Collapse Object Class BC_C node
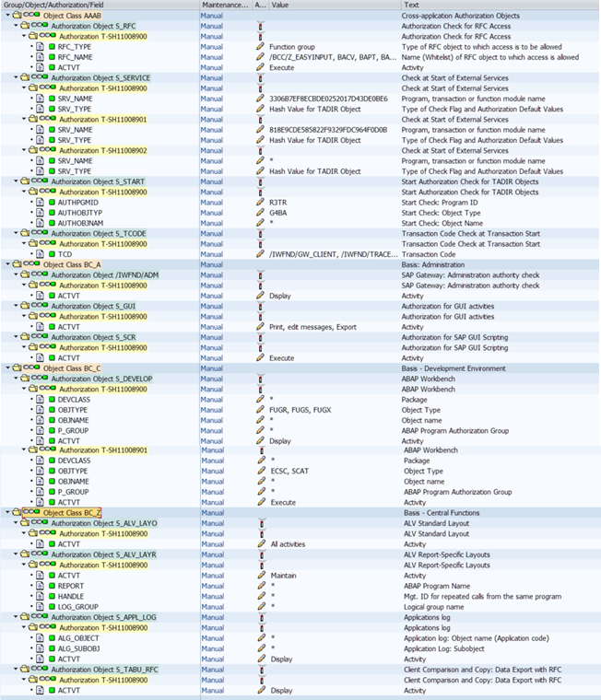 7,368
